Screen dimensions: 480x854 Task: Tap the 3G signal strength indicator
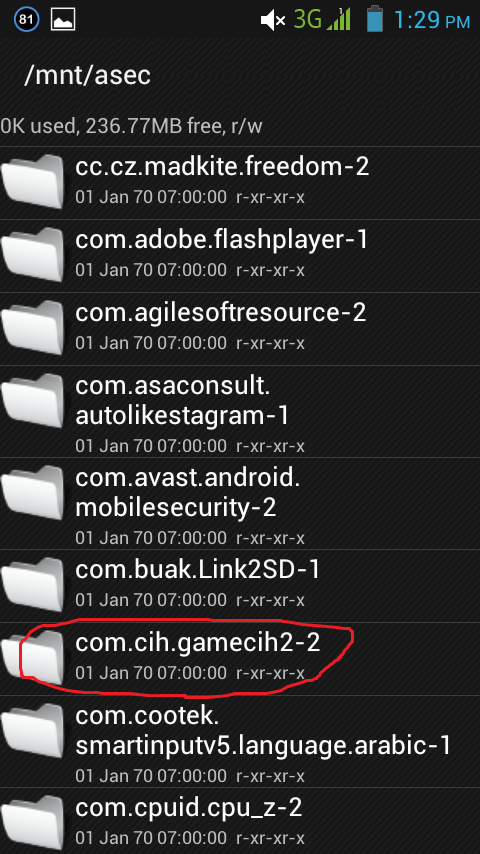pyautogui.click(x=322, y=20)
